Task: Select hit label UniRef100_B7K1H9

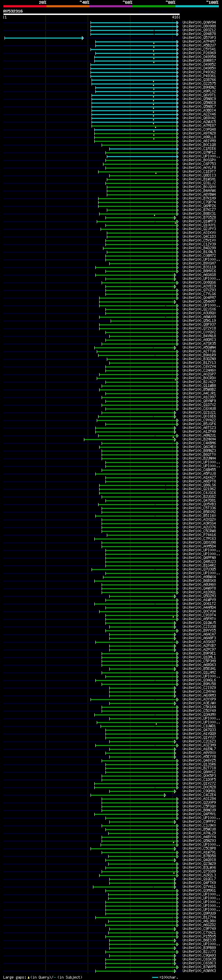Action: (x=199, y=199)
